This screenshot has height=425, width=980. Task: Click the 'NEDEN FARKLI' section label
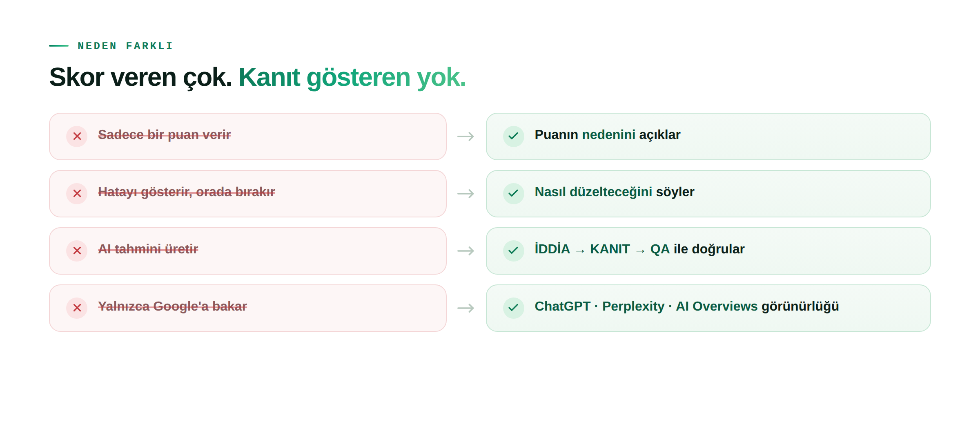[x=125, y=46]
